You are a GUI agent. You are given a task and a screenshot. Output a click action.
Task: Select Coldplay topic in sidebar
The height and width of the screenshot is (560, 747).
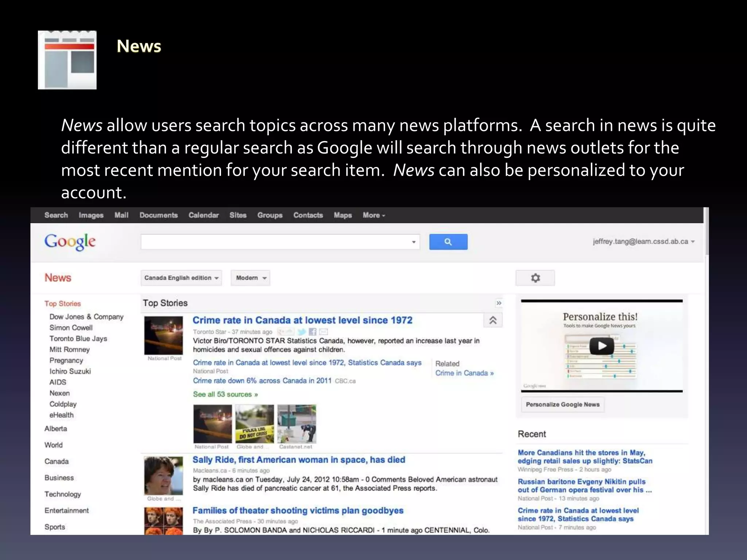(x=63, y=404)
